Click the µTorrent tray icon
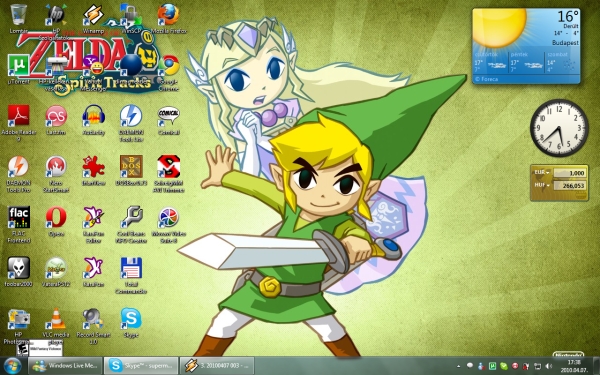This screenshot has height=375, width=600. coord(492,366)
